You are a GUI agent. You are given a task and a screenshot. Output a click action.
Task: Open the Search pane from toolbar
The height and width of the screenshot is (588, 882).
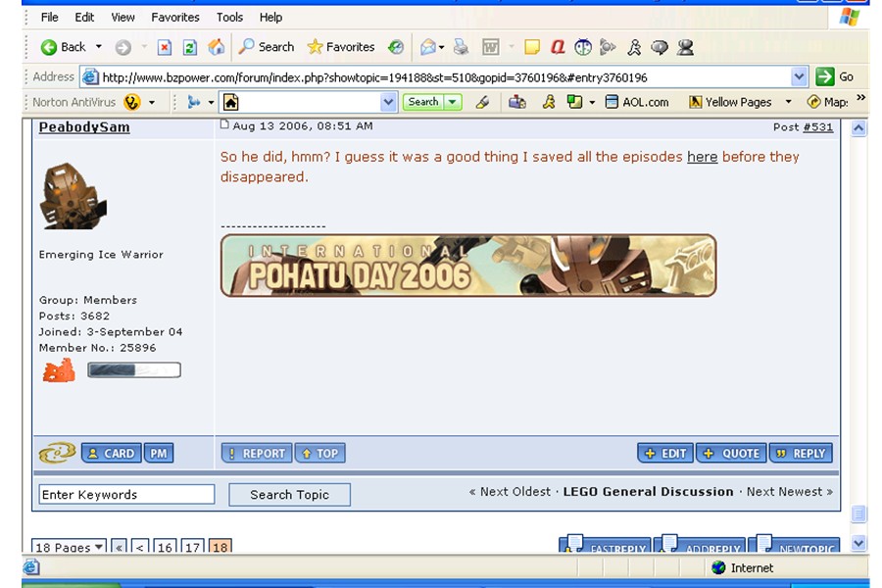[x=266, y=47]
